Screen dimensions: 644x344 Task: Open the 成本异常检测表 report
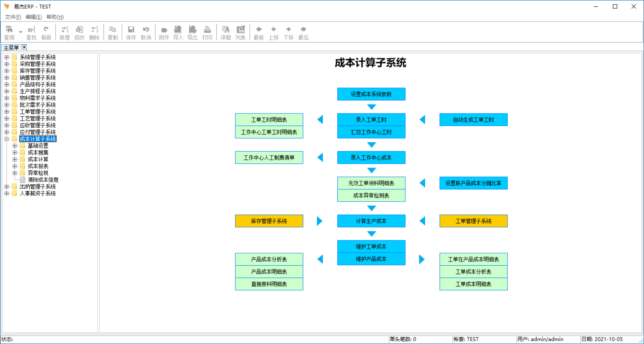tap(371, 196)
